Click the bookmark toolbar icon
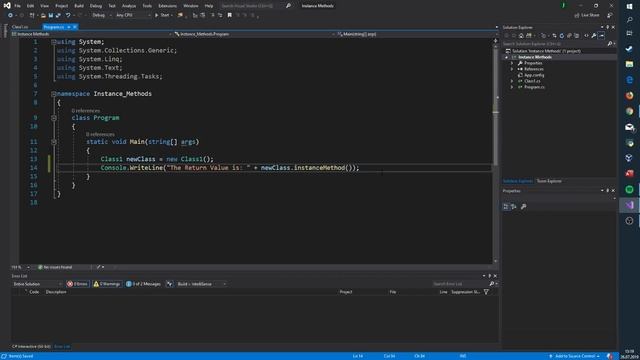 point(229,15)
